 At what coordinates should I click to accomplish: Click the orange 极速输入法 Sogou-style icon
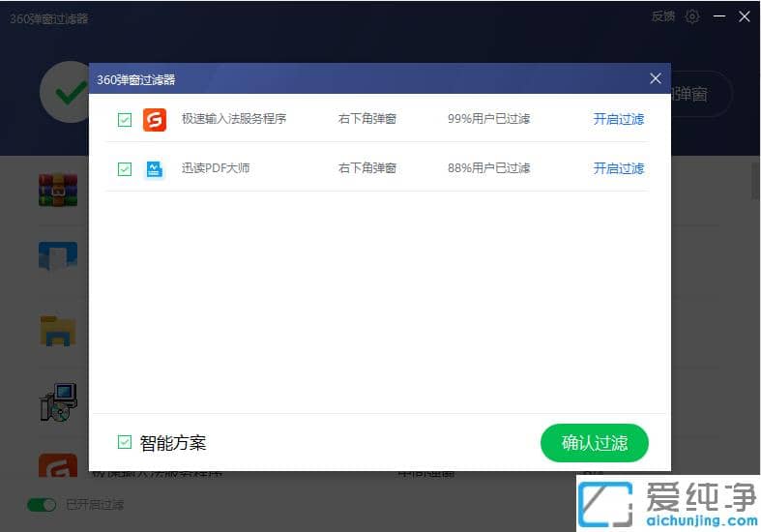[155, 119]
